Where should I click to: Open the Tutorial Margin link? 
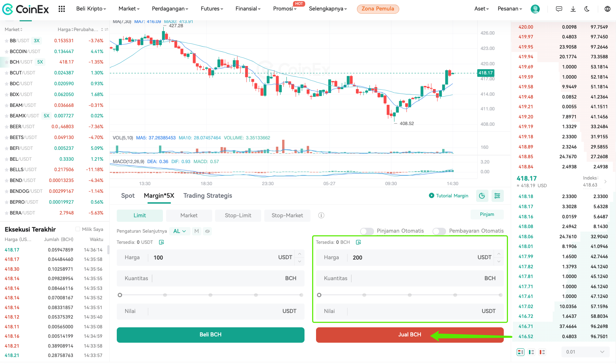(x=449, y=196)
